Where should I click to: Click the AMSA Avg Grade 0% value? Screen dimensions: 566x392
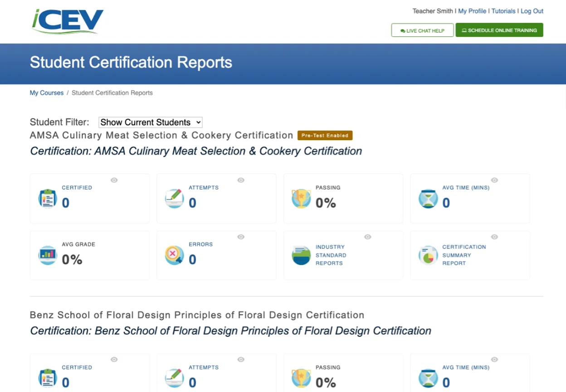72,260
